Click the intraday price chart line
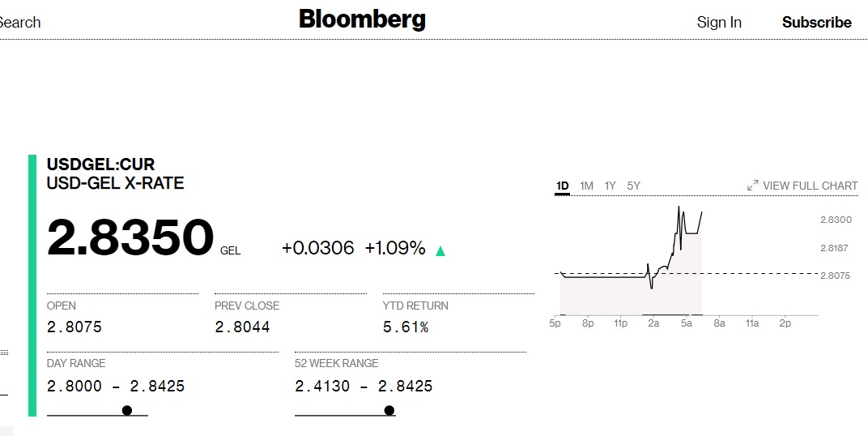The width and height of the screenshot is (868, 436). (x=672, y=243)
